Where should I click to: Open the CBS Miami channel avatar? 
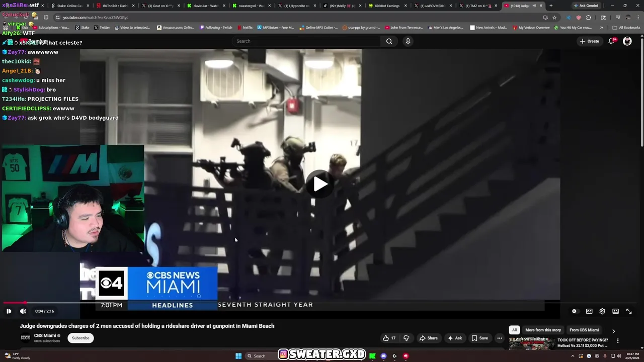25,338
